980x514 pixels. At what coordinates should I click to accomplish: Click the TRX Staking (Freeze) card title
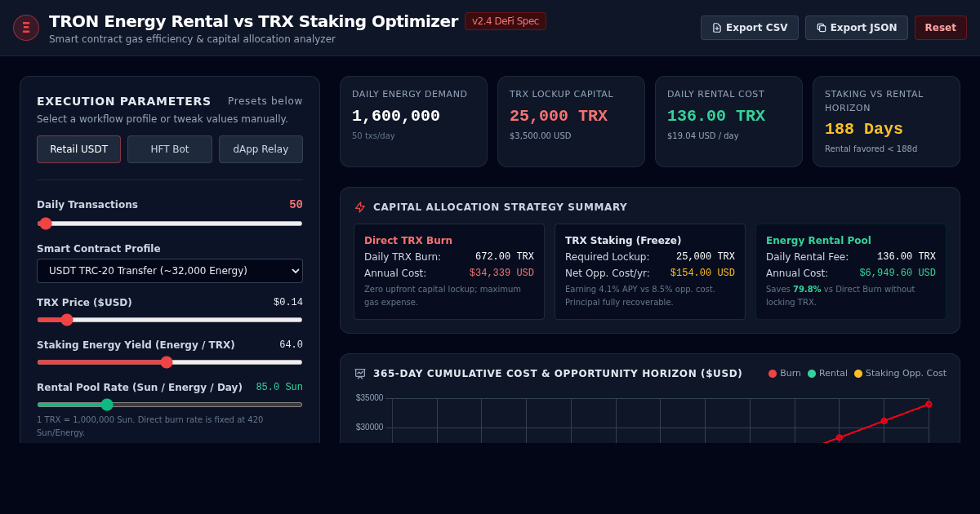(x=623, y=241)
